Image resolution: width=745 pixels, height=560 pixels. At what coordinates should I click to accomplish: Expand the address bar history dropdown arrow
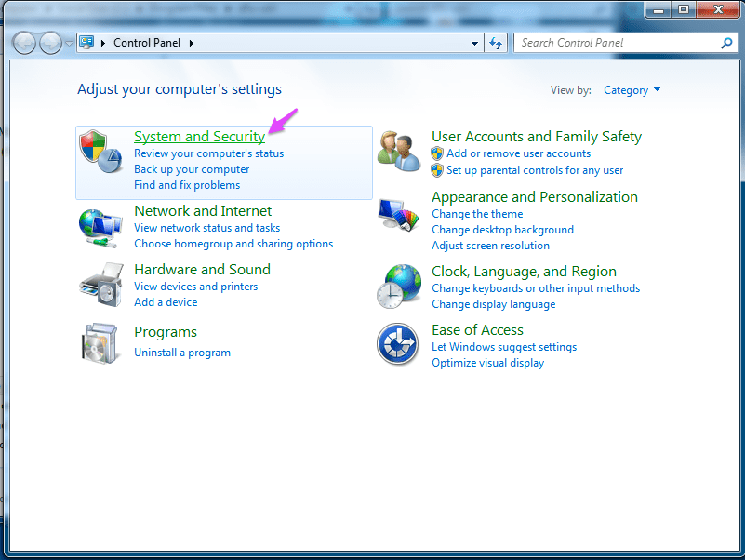(474, 44)
